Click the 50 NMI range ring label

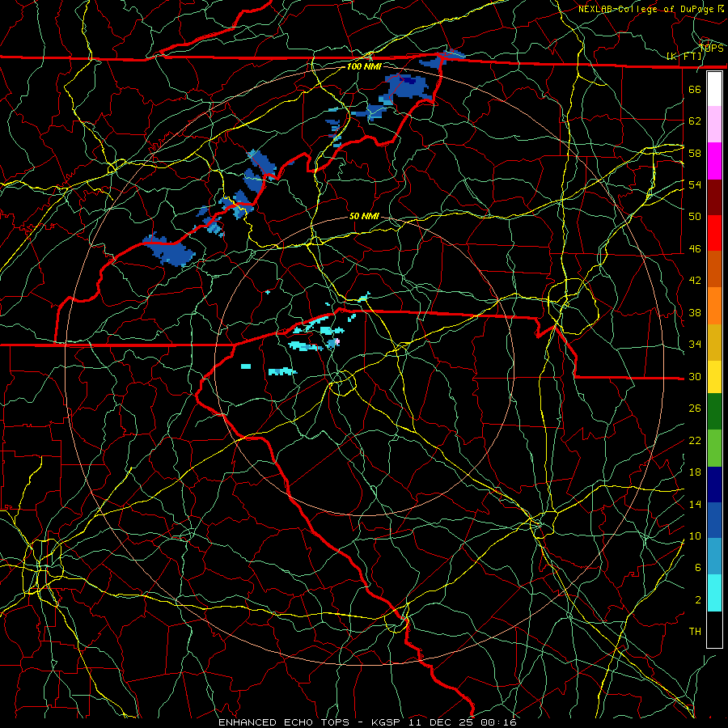(364, 216)
